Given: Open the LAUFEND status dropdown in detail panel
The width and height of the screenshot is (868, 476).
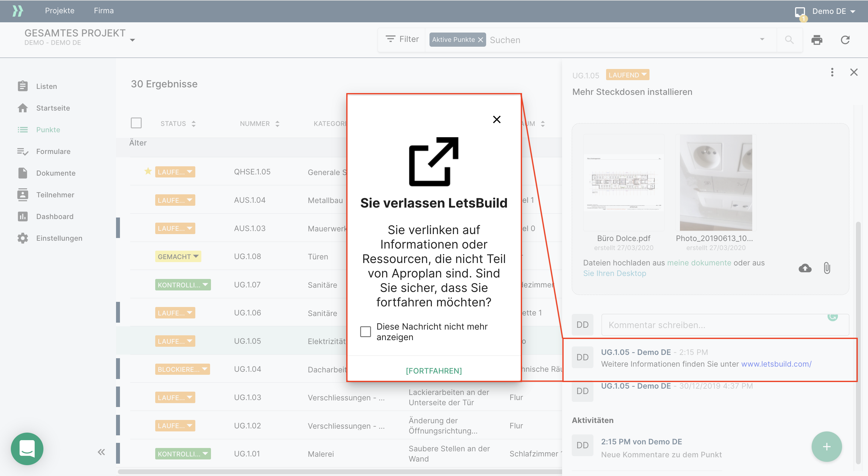Looking at the screenshot, I should click(x=627, y=75).
